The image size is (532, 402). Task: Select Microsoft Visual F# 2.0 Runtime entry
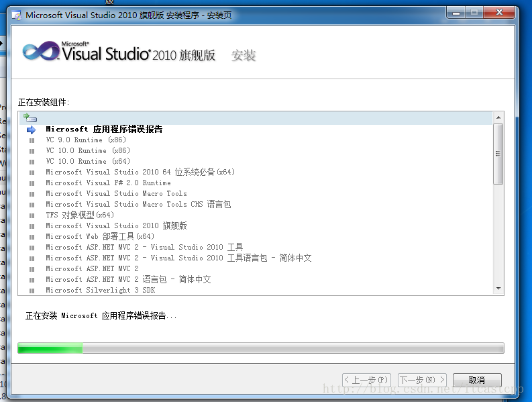108,183
